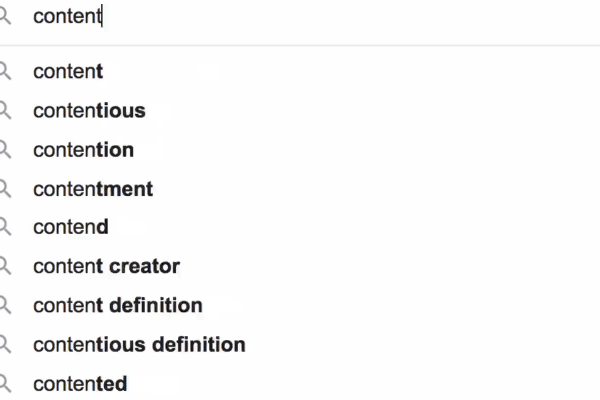Click the magnifier icon next to "contentment"
This screenshot has height=400, width=600.
(4, 189)
